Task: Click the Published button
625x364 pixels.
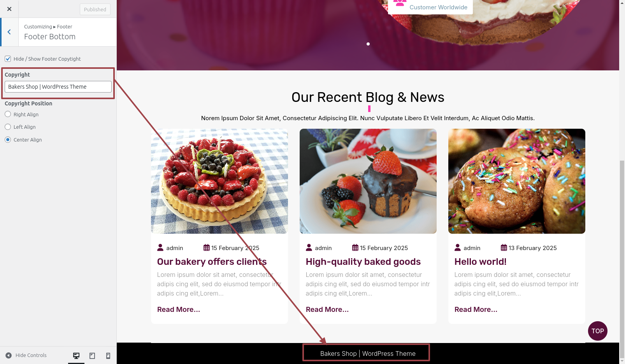Action: (x=95, y=9)
